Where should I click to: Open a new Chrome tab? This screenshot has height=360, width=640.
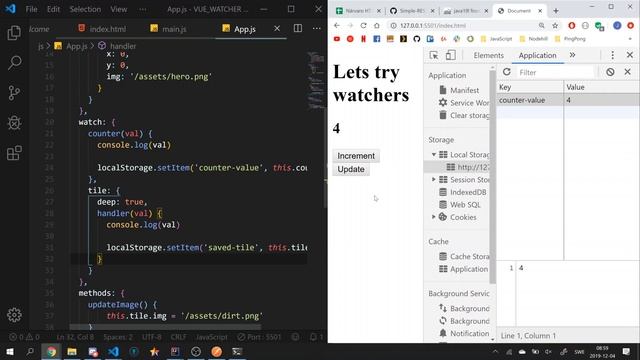[x=556, y=11]
